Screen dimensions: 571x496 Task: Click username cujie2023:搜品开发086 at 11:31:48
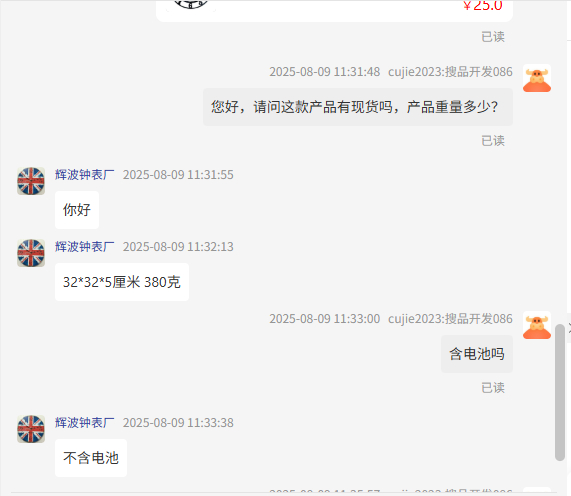[x=450, y=72]
